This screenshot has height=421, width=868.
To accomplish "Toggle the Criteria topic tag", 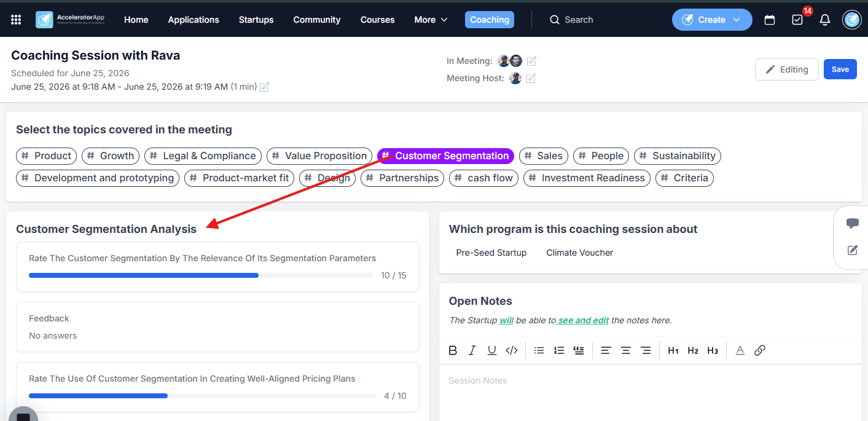I will (x=684, y=178).
